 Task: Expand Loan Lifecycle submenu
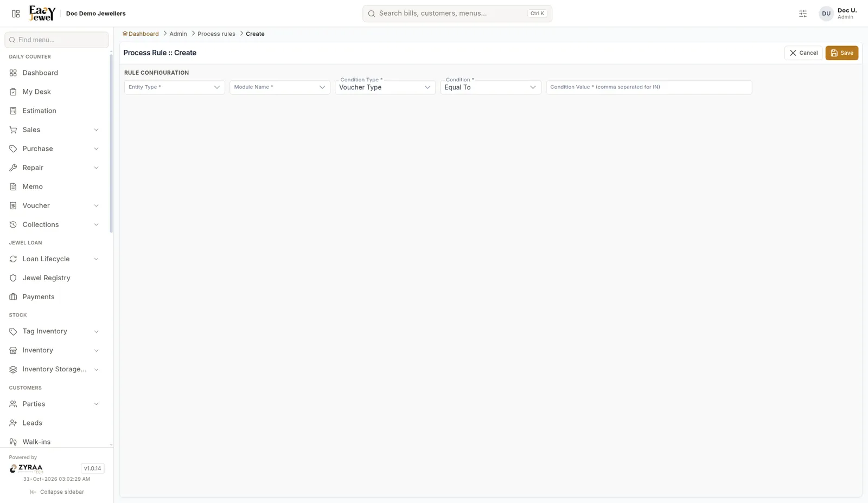(x=55, y=259)
